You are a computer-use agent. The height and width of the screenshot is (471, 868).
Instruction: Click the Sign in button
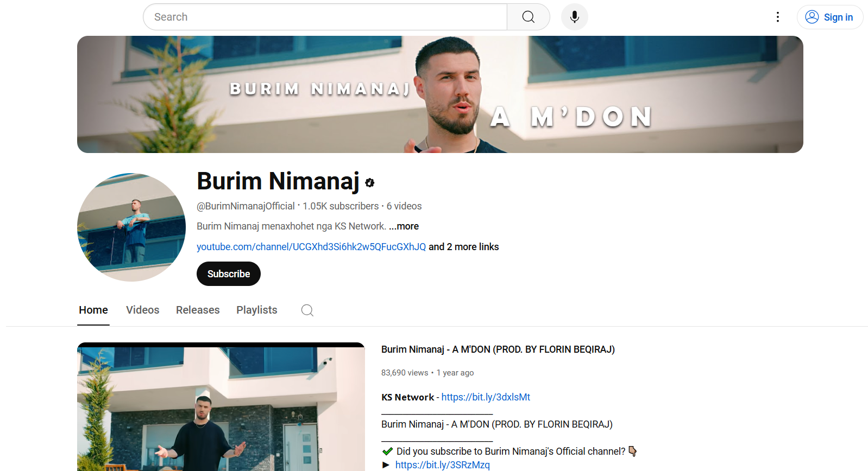coord(829,17)
